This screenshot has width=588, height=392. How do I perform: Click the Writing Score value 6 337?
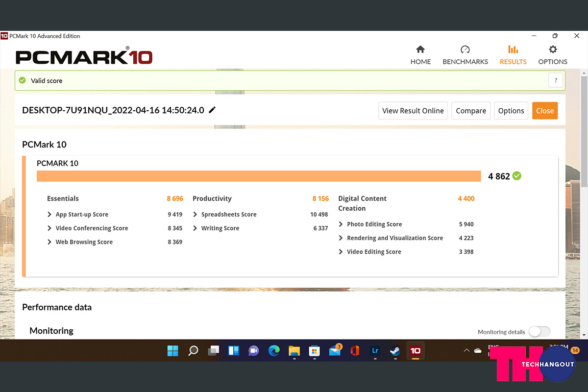tap(320, 228)
